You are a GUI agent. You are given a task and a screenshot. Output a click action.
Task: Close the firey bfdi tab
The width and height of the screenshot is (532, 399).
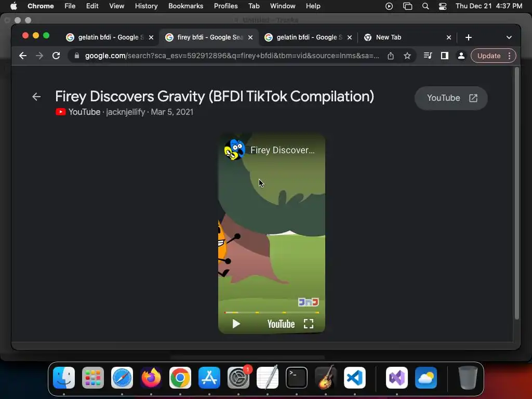250,37
